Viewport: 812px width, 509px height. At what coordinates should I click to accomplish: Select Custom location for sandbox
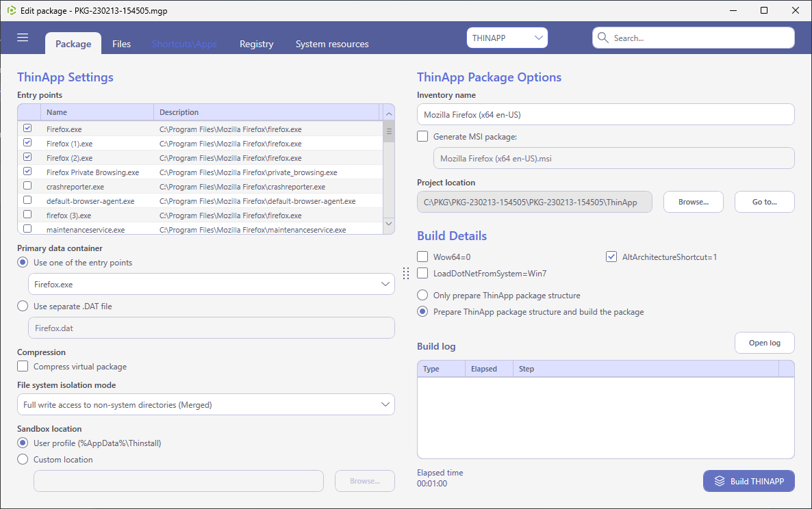point(23,459)
